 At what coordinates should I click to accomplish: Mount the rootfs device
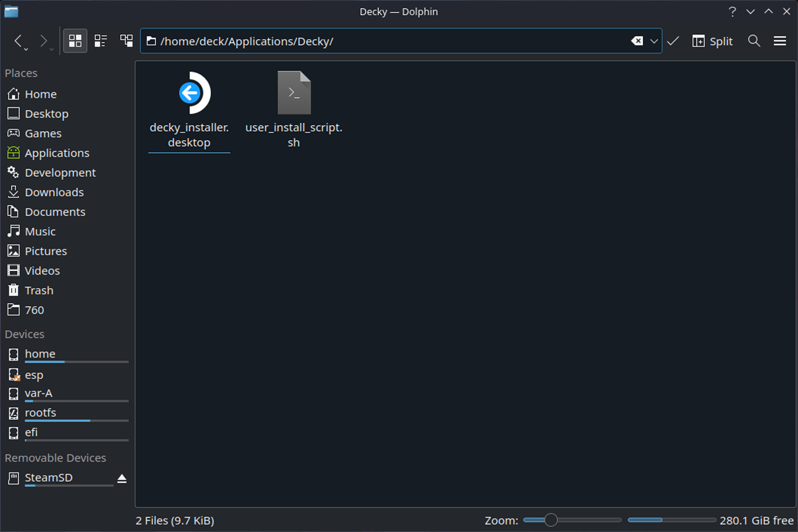point(41,413)
